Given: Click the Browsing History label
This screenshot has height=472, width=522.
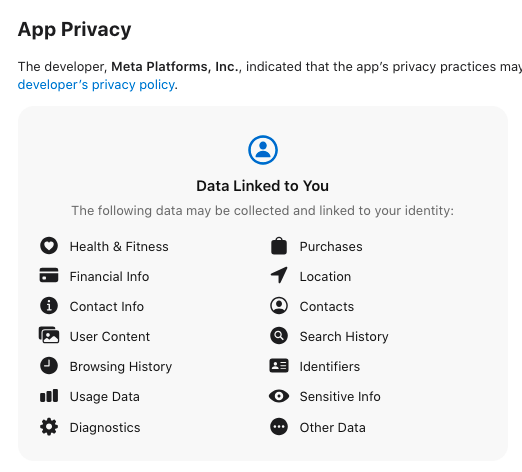Looking at the screenshot, I should point(121,367).
